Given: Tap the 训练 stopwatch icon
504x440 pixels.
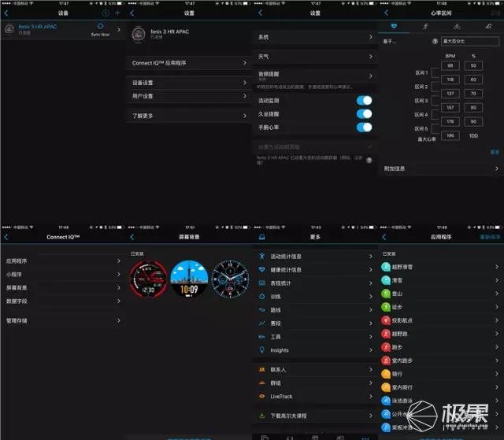Looking at the screenshot, I should pos(262,297).
